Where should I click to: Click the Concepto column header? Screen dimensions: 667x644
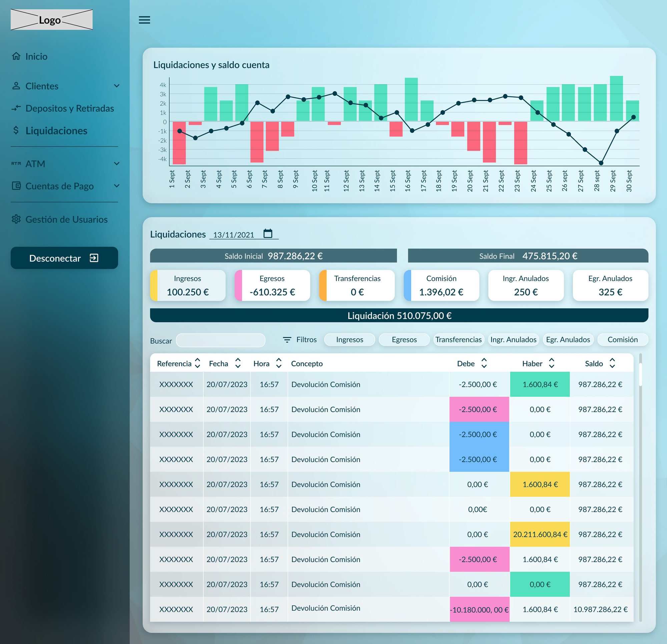[306, 363]
